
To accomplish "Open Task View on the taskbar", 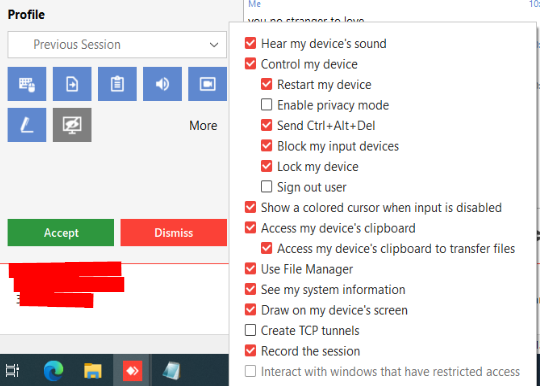I will pyautogui.click(x=12, y=371).
